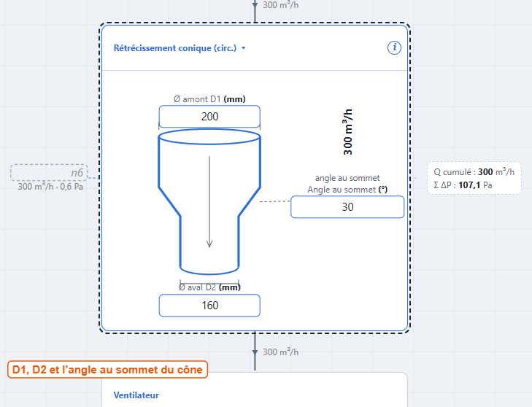Click the Ø amont D1 (mm) label
This screenshot has height=407, width=532.
tap(209, 99)
